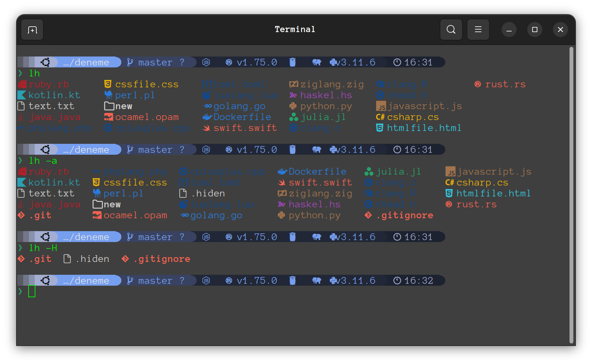Click ocamel.opam in the first listing
592x364 pixels.
click(x=147, y=117)
